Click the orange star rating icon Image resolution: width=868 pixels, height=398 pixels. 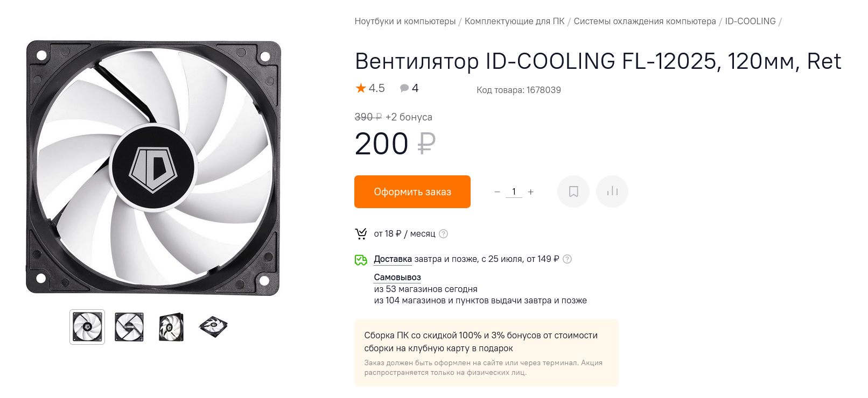coord(361,88)
